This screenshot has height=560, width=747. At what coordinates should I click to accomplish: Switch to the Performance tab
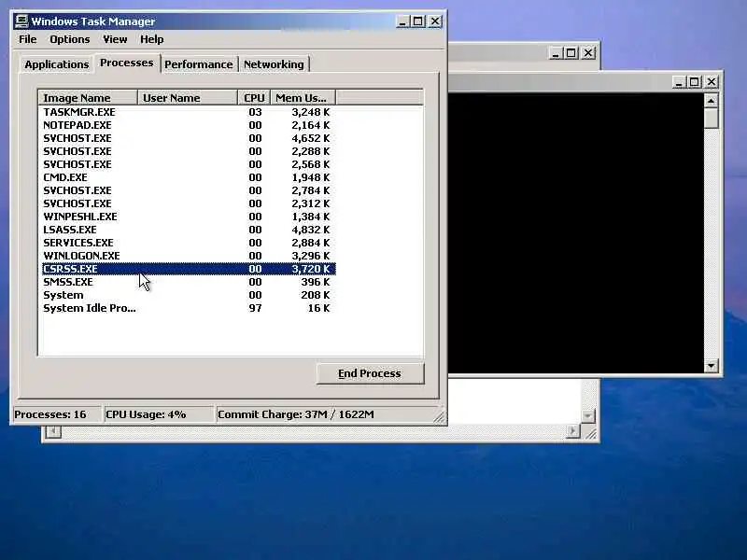(199, 64)
